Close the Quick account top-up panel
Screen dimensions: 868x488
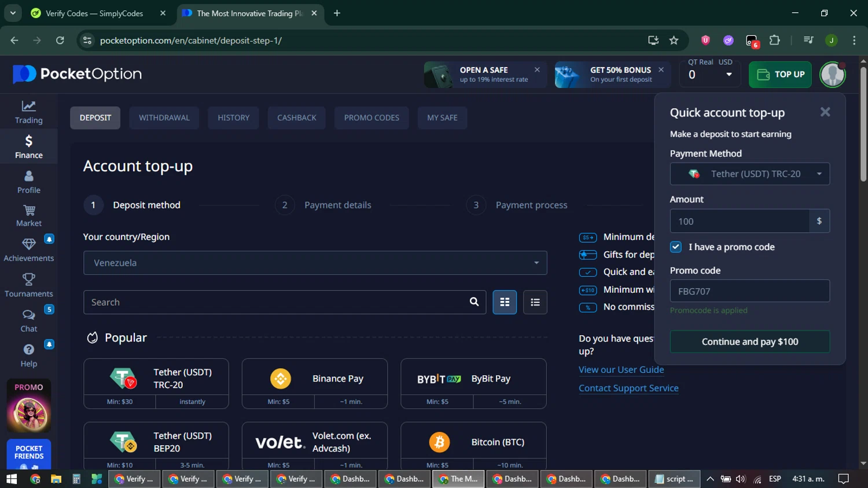click(x=825, y=112)
